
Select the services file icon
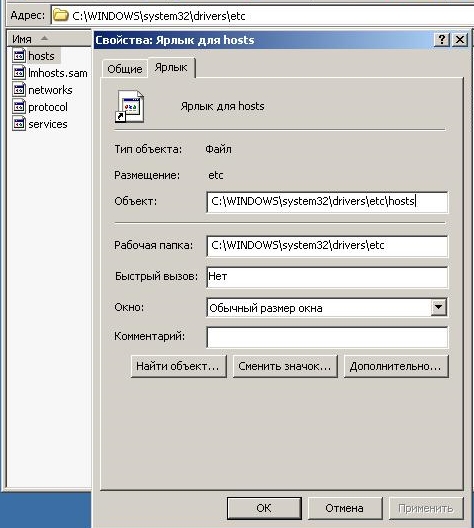coord(19,124)
